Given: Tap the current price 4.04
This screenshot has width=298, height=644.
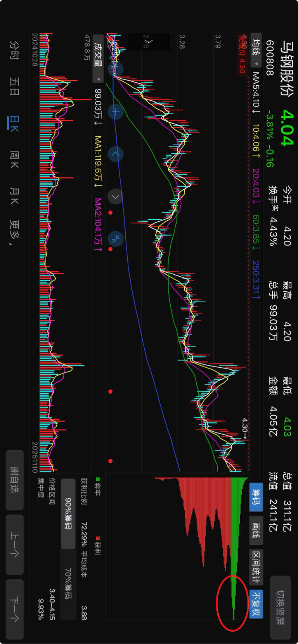Looking at the screenshot, I should (288, 128).
